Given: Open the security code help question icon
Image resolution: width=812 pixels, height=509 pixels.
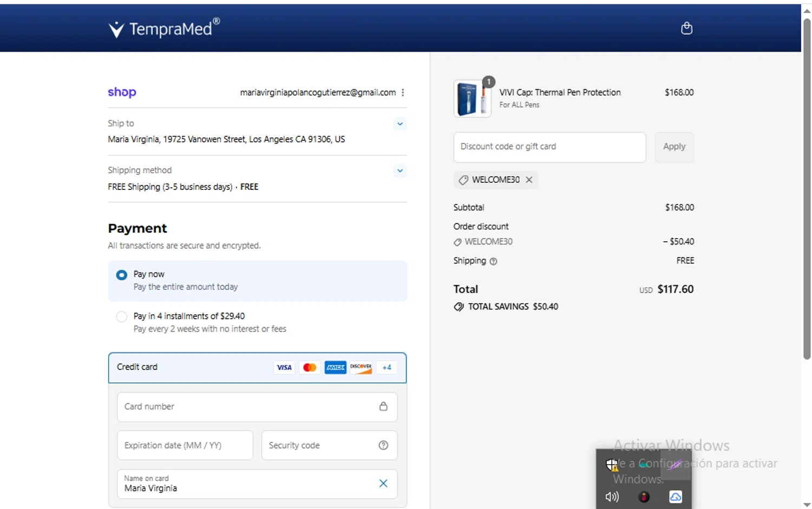Looking at the screenshot, I should [x=383, y=445].
